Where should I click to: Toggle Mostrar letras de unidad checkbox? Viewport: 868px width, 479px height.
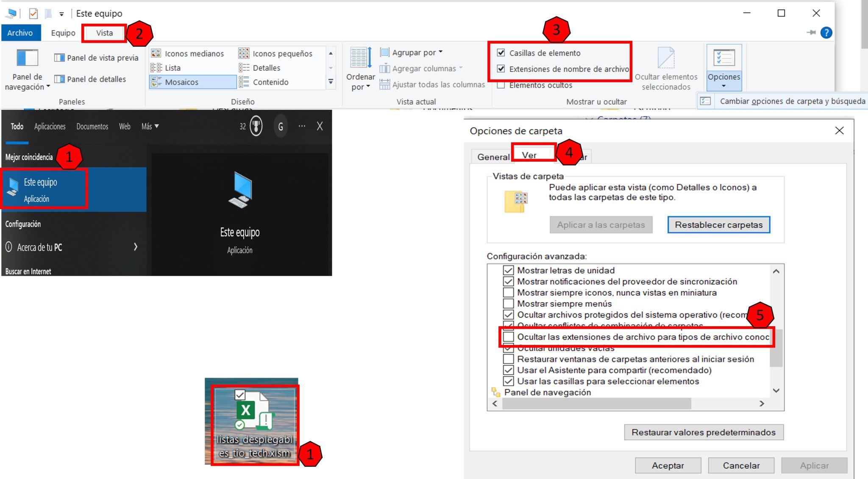(x=508, y=270)
